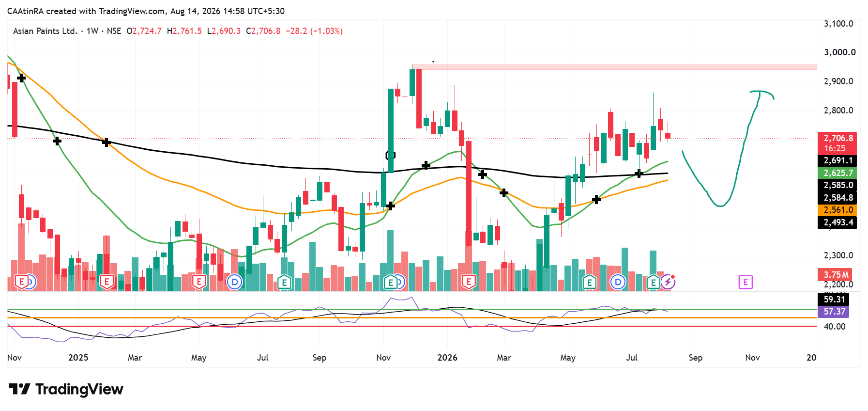Click the purple 57.37 RSI value label
This screenshot has height=411, width=868.
point(834,312)
